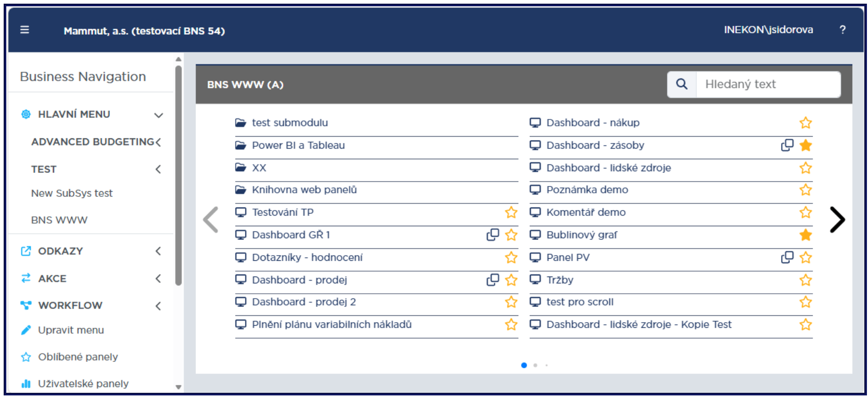
Task: Click the magnifier search icon
Action: click(x=682, y=84)
